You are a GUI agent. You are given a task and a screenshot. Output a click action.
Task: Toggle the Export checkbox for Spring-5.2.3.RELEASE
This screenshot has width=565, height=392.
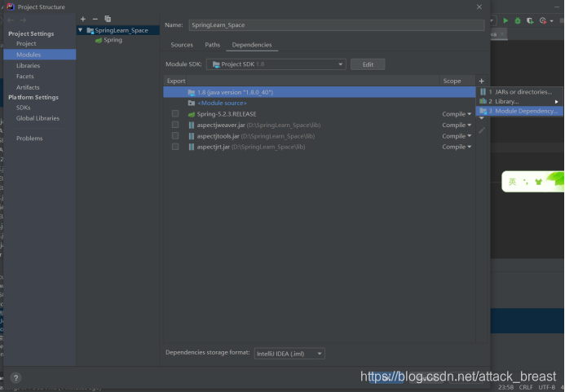point(175,114)
